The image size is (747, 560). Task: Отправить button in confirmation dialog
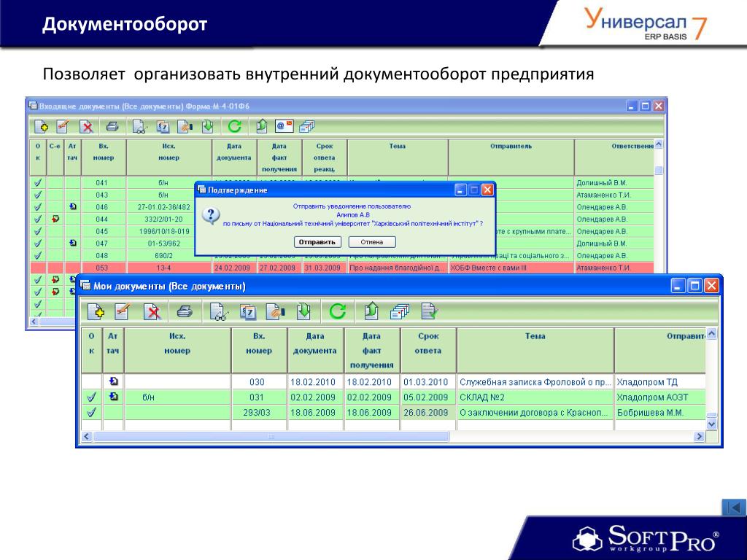click(317, 242)
